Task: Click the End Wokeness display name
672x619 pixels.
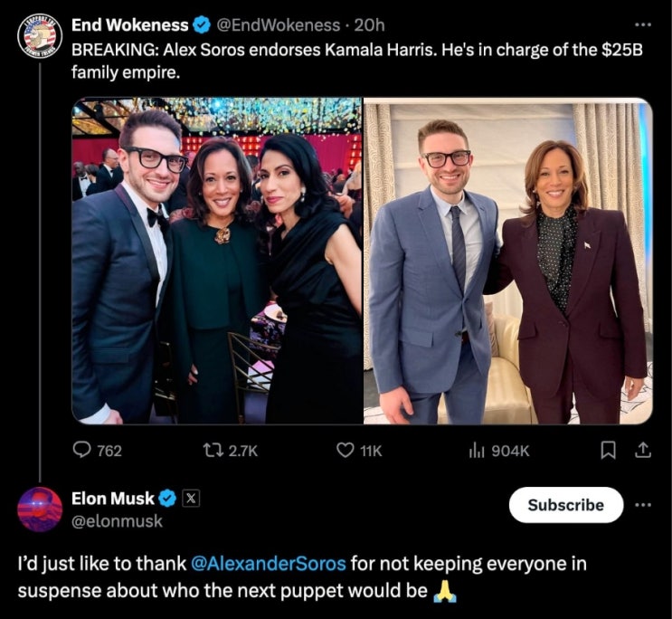Action: coord(130,25)
